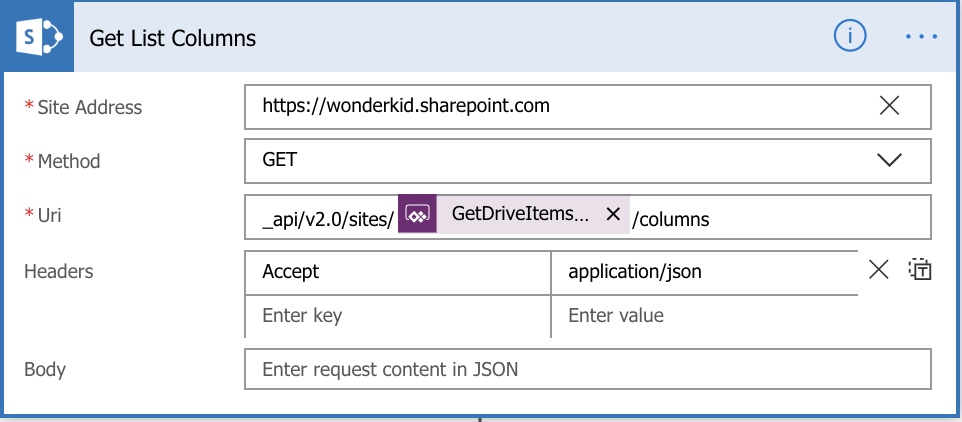The height and width of the screenshot is (422, 962).
Task: Delete the Accept header row
Action: tap(879, 269)
